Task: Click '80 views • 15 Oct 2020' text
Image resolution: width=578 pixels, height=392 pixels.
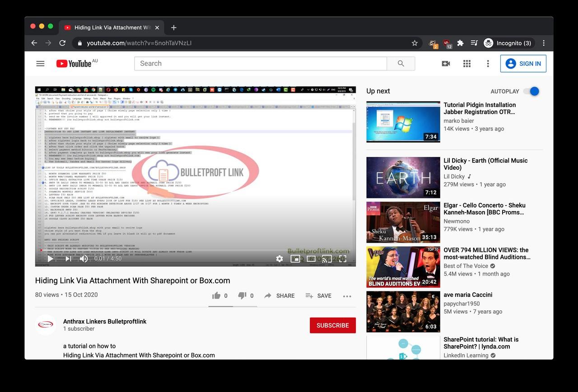Action: (66, 295)
